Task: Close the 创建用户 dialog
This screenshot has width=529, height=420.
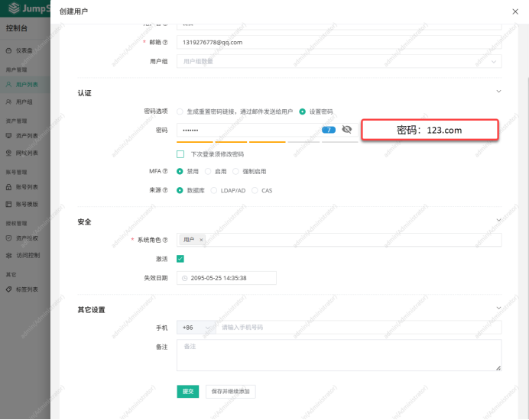Action: 514,11
